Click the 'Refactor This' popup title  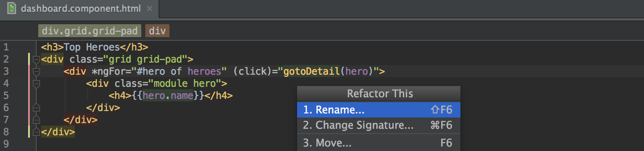(x=380, y=94)
